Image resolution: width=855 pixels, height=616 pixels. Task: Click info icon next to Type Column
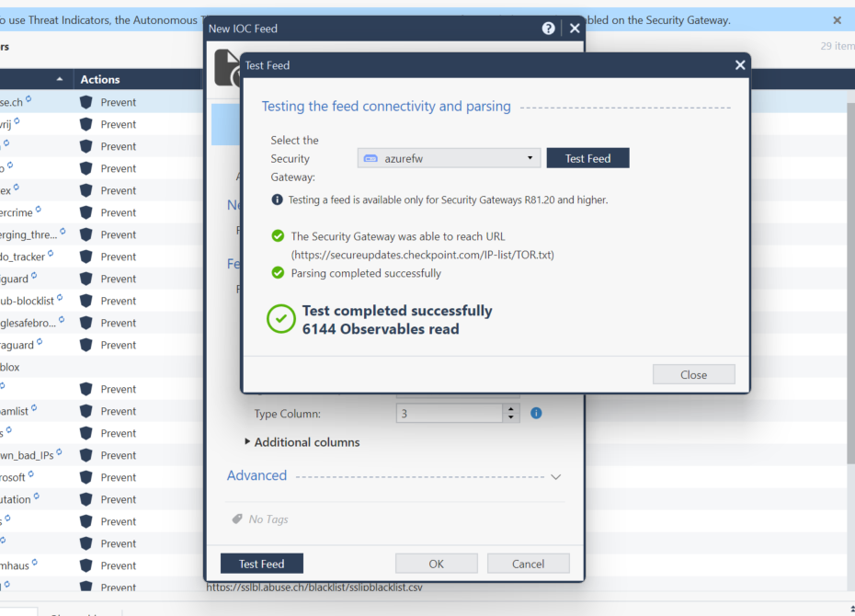[536, 414]
